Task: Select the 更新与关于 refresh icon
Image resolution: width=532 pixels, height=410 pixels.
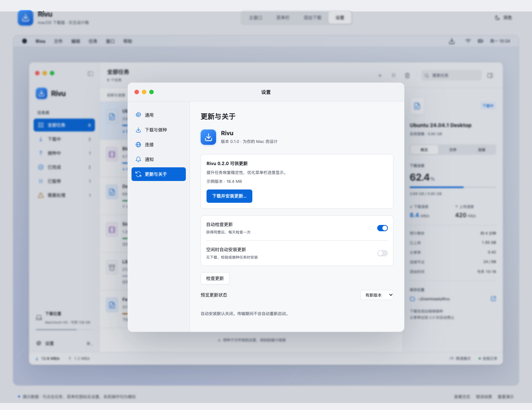Action: [x=138, y=174]
